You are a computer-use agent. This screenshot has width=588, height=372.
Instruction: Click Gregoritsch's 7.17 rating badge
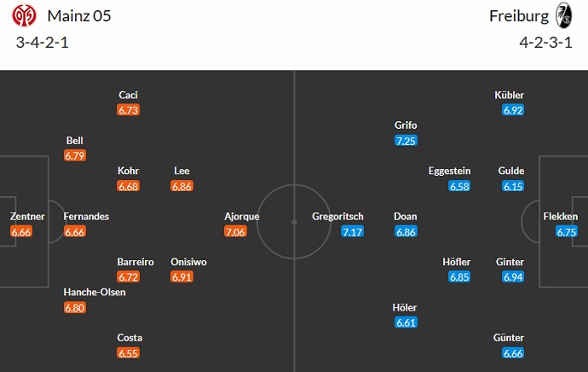tap(352, 231)
